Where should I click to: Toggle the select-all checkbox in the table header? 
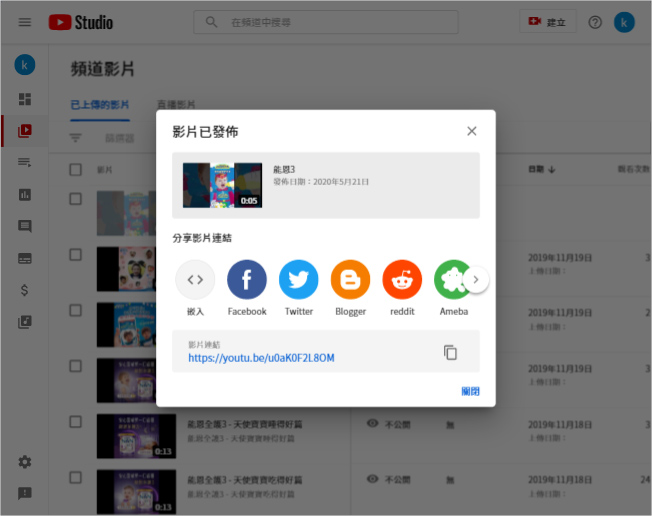(75, 170)
